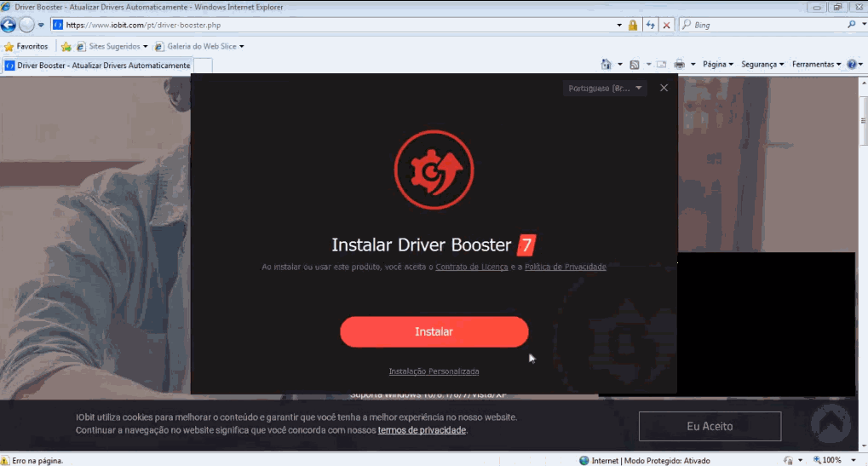Viewport: 868px width, 466px height.
Task: Open Galeria do Web Slice item
Action: click(x=199, y=47)
